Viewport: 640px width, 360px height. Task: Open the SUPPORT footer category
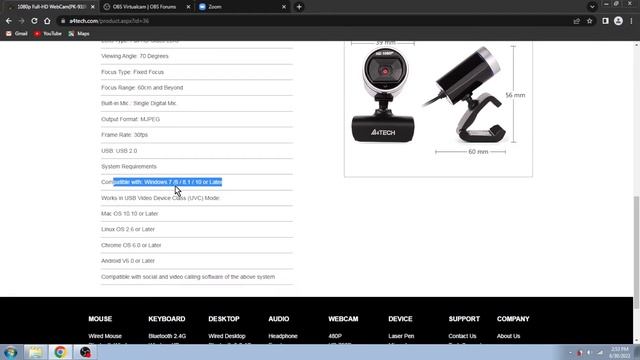(x=464, y=319)
